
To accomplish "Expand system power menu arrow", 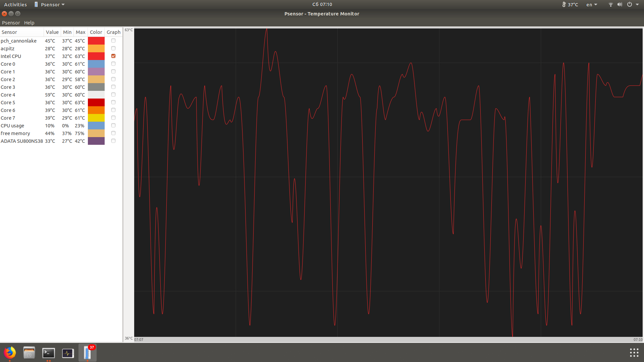I will click(x=637, y=5).
